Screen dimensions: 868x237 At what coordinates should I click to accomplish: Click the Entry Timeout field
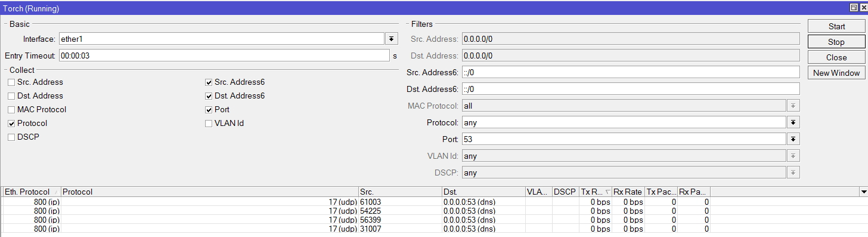(x=224, y=56)
